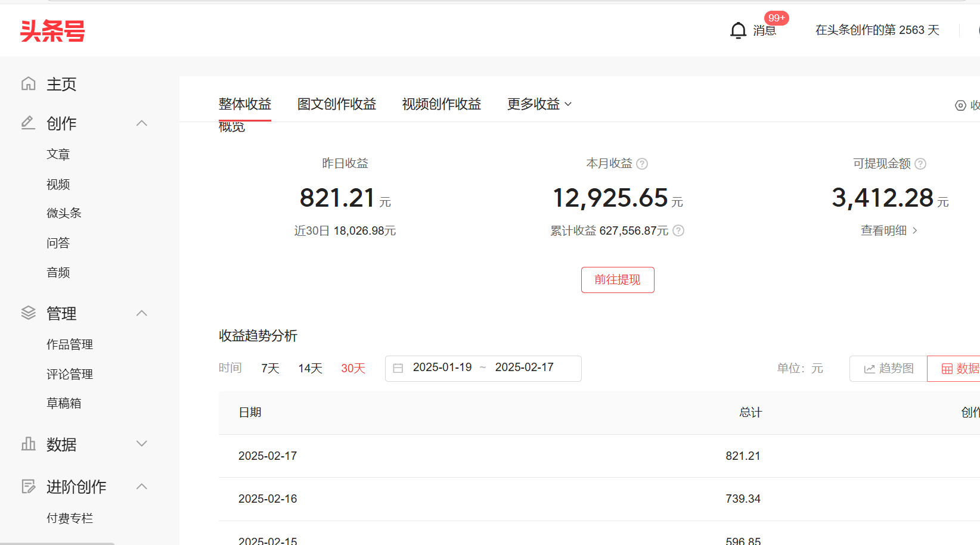The height and width of the screenshot is (545, 980).
Task: Click help icon next to 本月收益
Action: tap(642, 164)
